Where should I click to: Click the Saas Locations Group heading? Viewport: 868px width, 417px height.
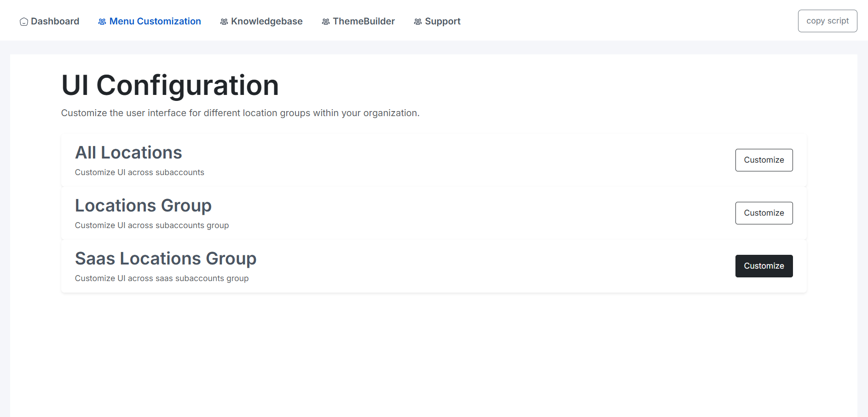click(x=166, y=258)
